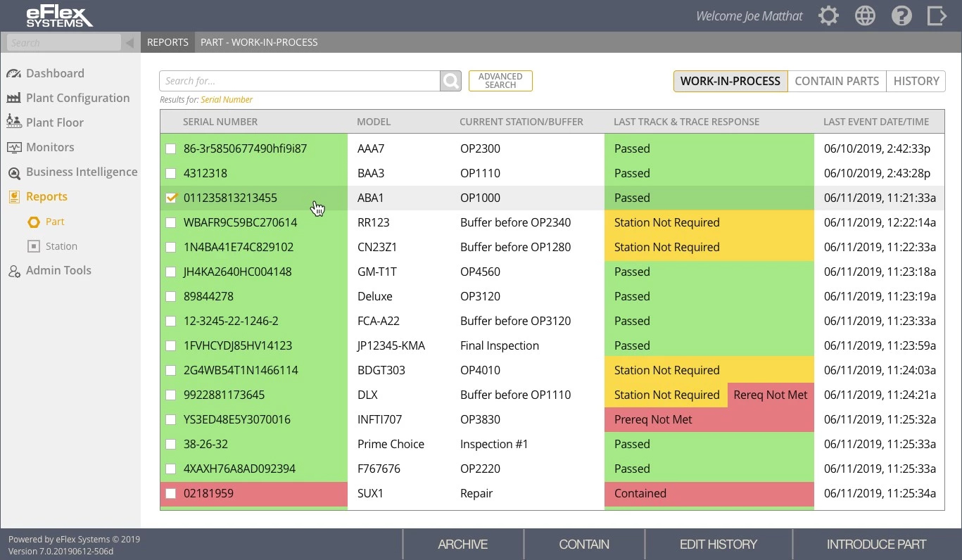Uncheck serial number 011235813213455
The width and height of the screenshot is (962, 560).
[x=171, y=198]
